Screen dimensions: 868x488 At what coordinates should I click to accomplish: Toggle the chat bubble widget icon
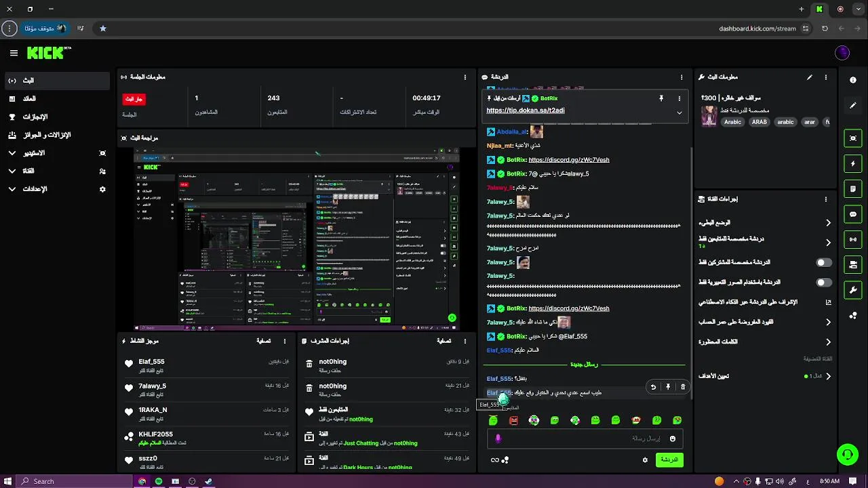click(853, 214)
